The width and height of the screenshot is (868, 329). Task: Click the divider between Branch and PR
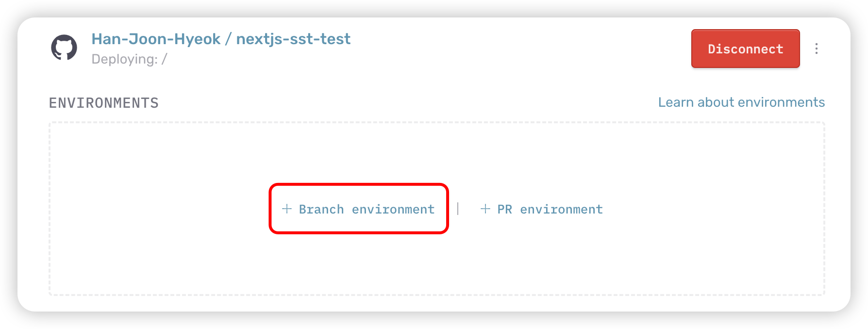(458, 209)
